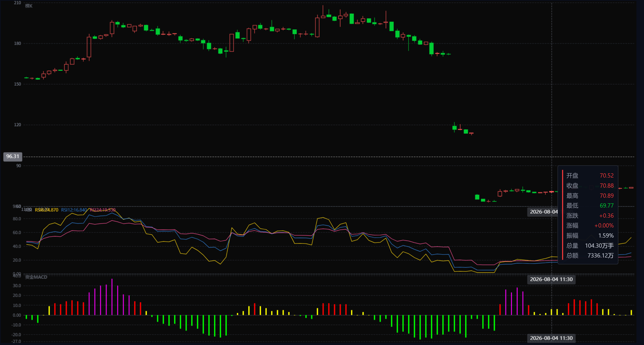This screenshot has width=644, height=345.
Task: Click the 总量 value 104.30万手
Action: pos(599,246)
